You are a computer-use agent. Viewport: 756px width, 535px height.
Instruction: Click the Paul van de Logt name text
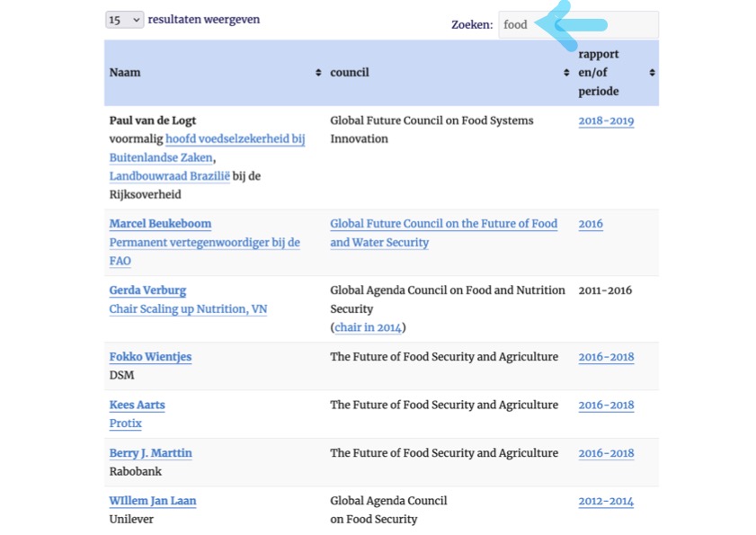click(153, 120)
